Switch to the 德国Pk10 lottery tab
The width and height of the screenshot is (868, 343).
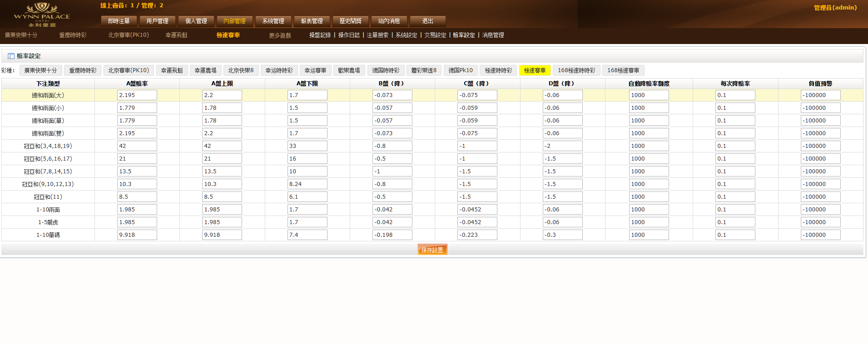pos(461,71)
